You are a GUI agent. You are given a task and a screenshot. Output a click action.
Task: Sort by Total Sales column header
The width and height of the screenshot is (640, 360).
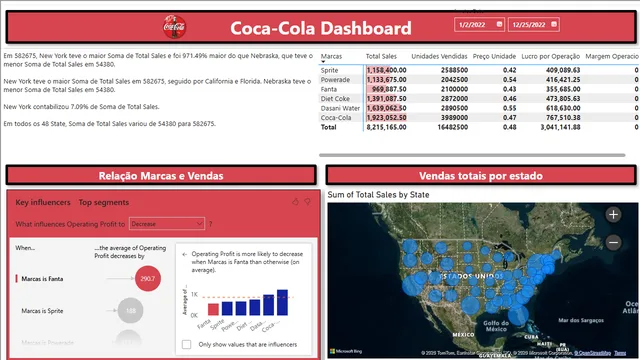point(381,56)
